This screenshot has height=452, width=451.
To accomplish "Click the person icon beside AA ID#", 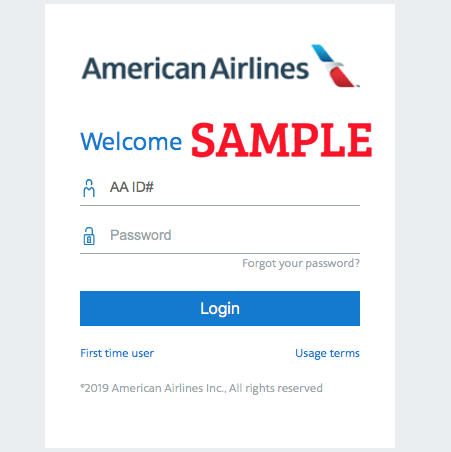I will tap(89, 188).
